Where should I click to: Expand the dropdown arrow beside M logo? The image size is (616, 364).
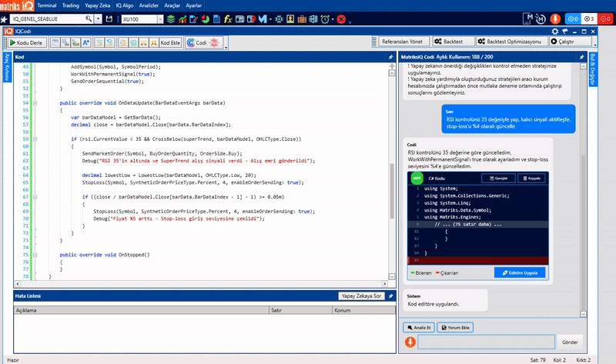click(270, 19)
